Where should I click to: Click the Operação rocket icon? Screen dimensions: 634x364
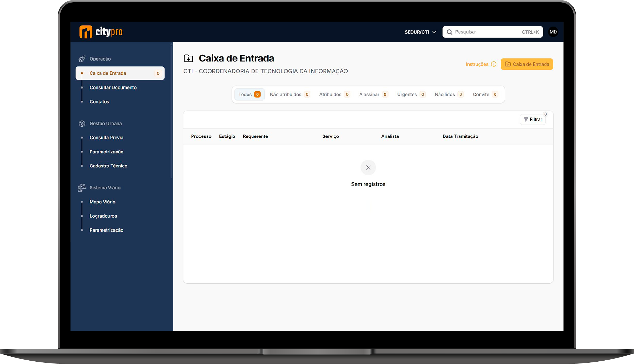(82, 59)
